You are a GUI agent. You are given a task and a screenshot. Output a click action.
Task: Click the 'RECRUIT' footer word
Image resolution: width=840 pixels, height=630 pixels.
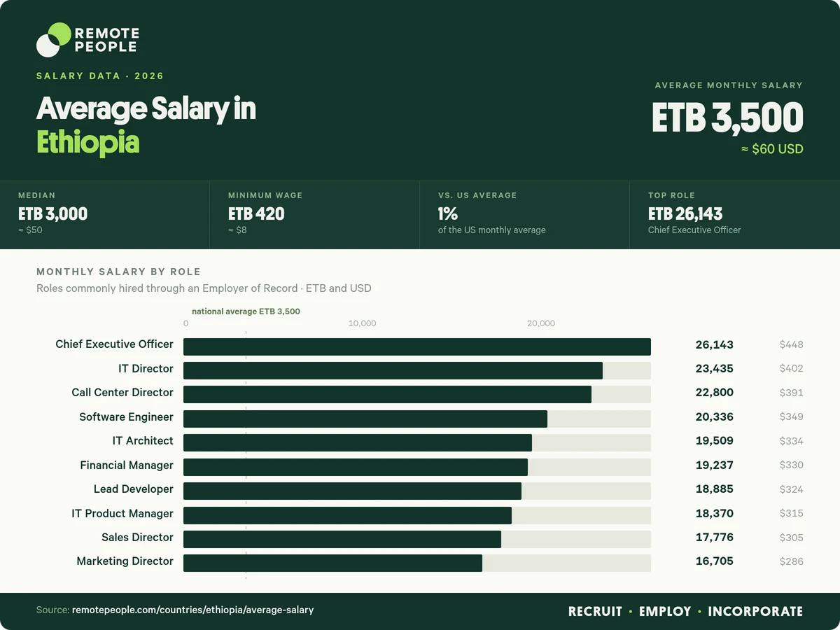tap(595, 612)
